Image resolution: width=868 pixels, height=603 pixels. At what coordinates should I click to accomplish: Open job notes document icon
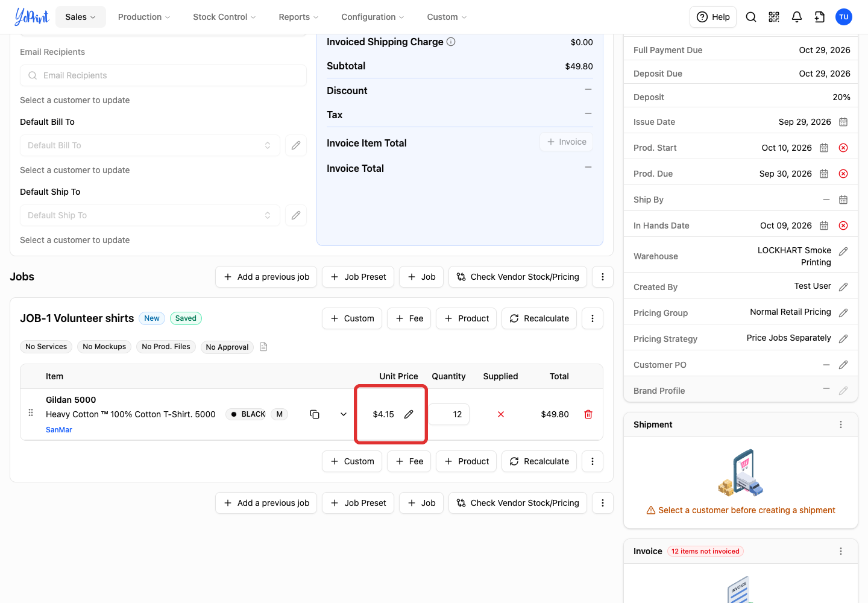(263, 347)
